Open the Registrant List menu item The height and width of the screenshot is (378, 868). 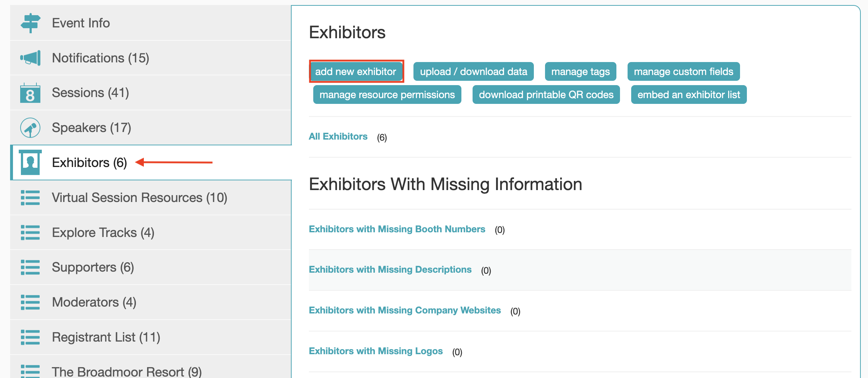point(106,337)
